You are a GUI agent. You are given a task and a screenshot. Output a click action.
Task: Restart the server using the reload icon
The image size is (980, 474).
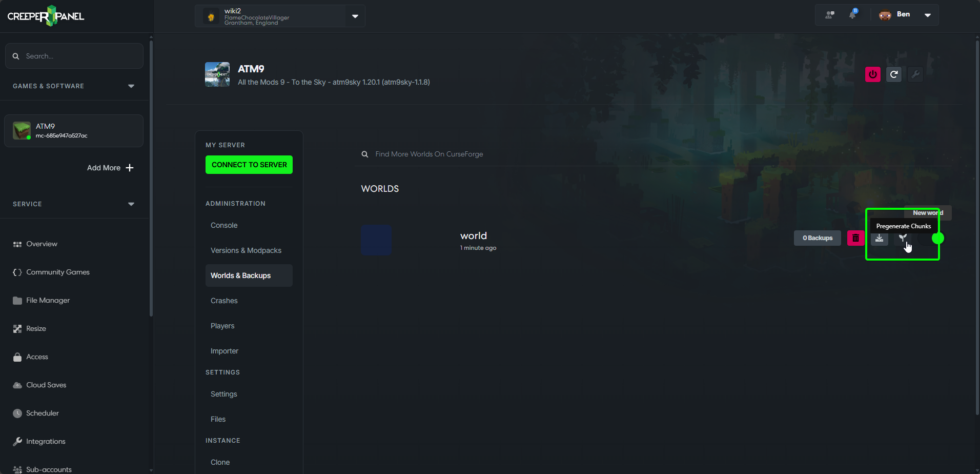[893, 74]
